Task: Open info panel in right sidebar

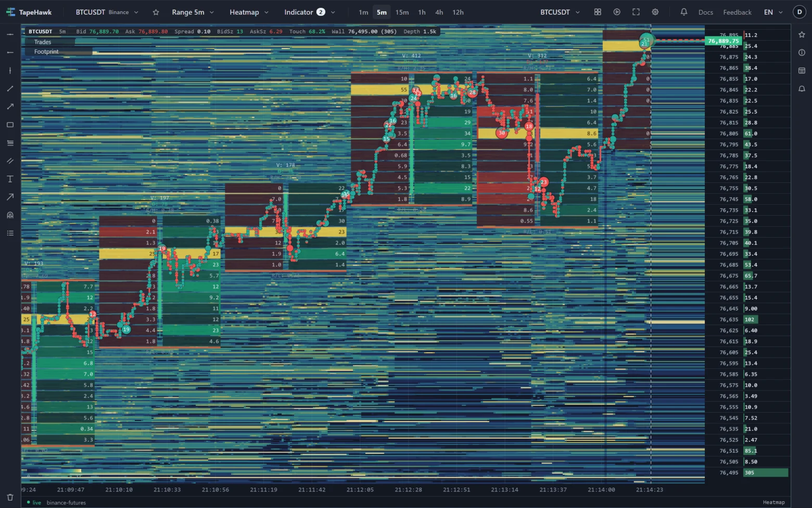Action: (x=802, y=53)
